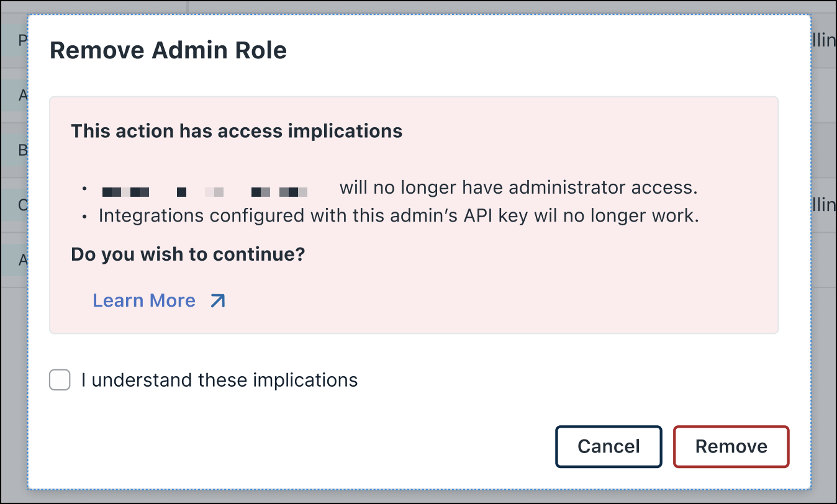This screenshot has width=837, height=504.
Task: Click the dimmed background row starting with P
Action: [x=14, y=41]
